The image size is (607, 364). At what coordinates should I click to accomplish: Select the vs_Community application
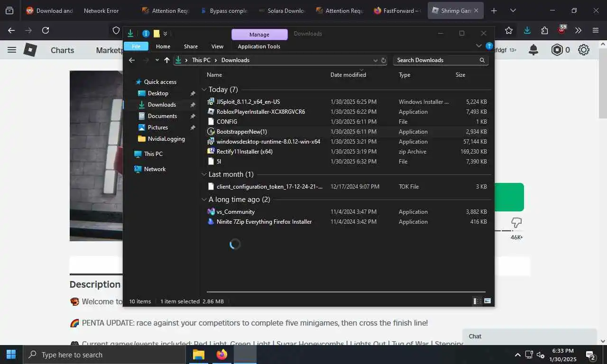pyautogui.click(x=347, y=212)
